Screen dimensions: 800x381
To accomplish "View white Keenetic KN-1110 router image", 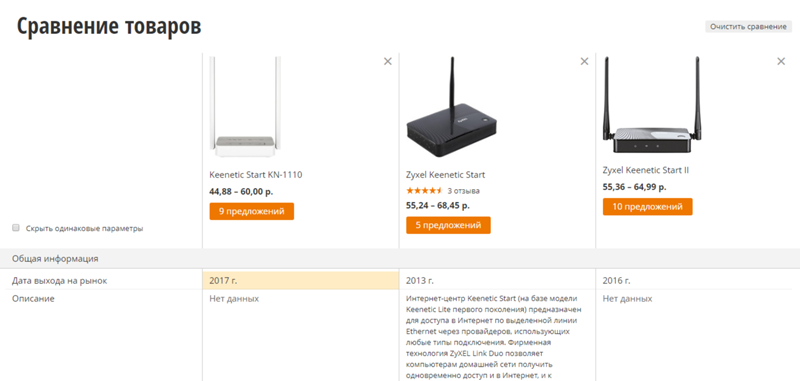I will [246, 107].
